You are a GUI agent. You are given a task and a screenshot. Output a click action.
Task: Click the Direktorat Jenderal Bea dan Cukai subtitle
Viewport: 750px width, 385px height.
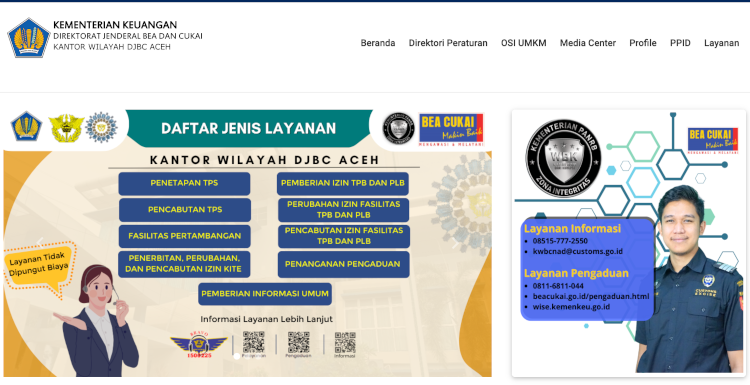point(128,36)
